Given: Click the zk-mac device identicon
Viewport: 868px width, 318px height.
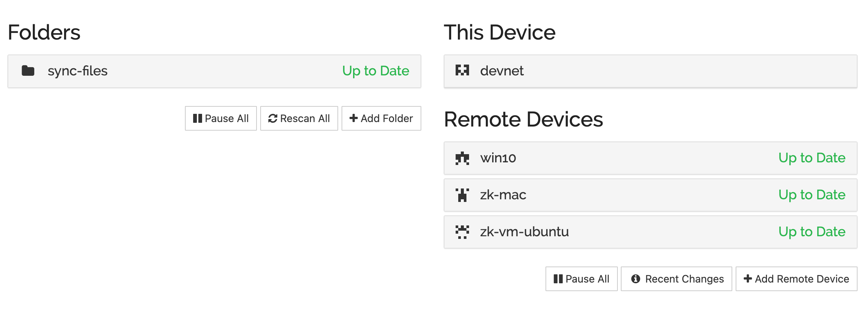Looking at the screenshot, I should [462, 195].
